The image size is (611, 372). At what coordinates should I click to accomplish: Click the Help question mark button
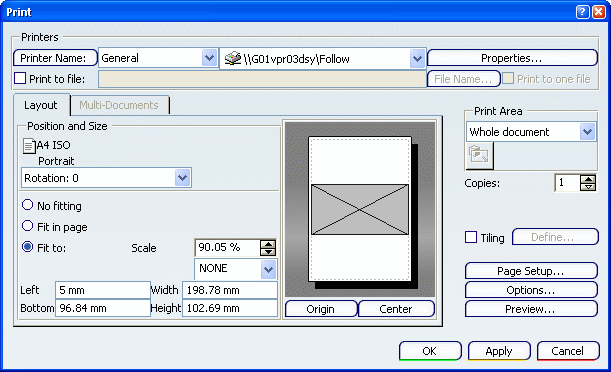pyautogui.click(x=582, y=12)
